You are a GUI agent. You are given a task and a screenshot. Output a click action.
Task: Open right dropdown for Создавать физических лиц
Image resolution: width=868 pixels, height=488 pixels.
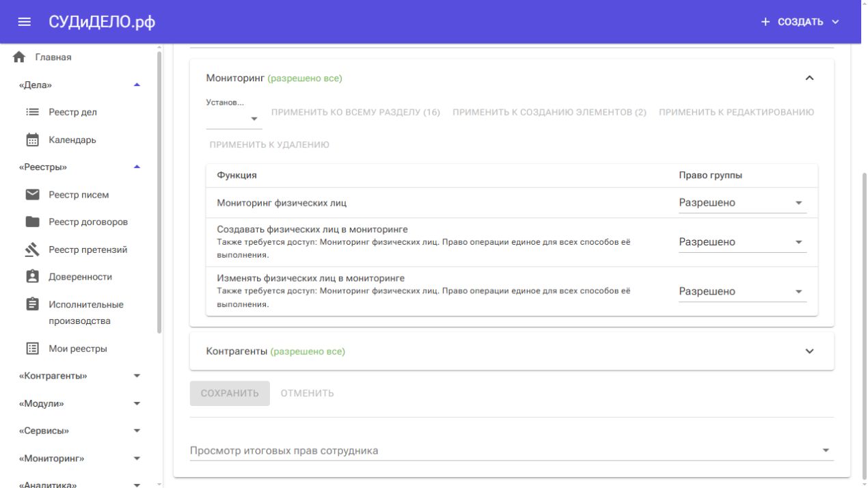[x=742, y=242]
